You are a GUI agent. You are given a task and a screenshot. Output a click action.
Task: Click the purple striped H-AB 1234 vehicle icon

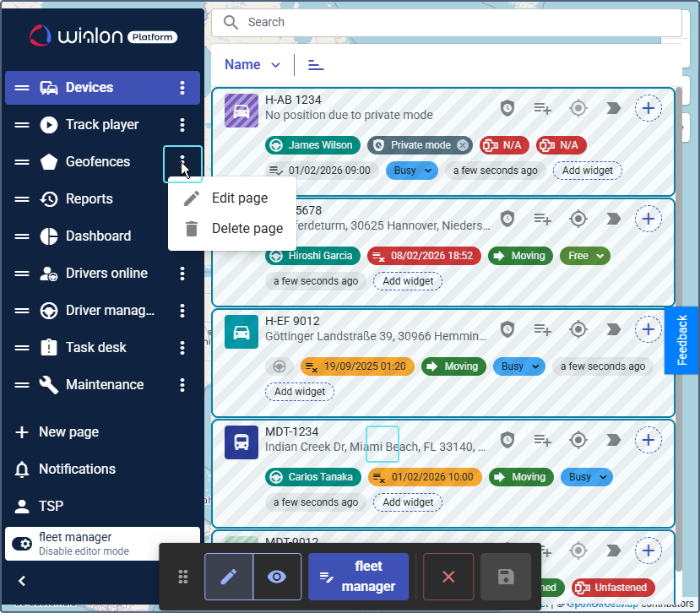pyautogui.click(x=241, y=111)
